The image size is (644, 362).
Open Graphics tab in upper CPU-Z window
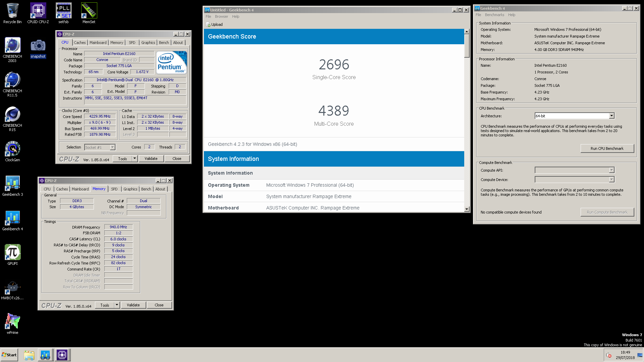(148, 43)
